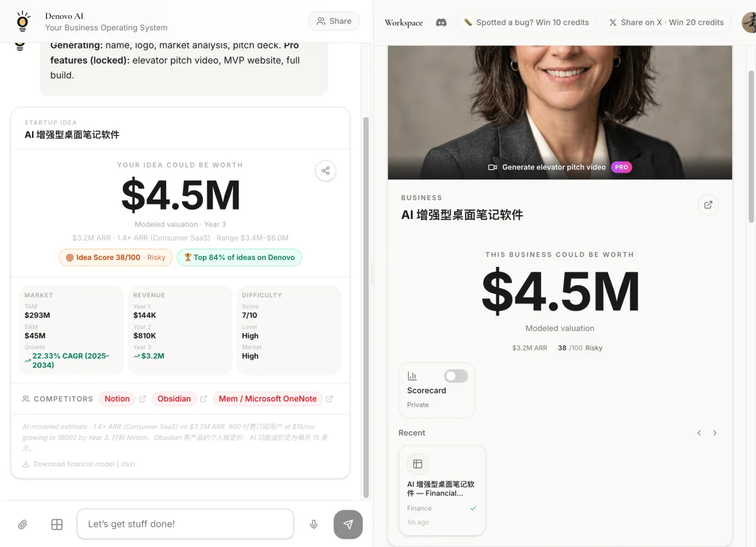Download financial model (.xlsx)
The width and height of the screenshot is (756, 547).
(x=79, y=464)
